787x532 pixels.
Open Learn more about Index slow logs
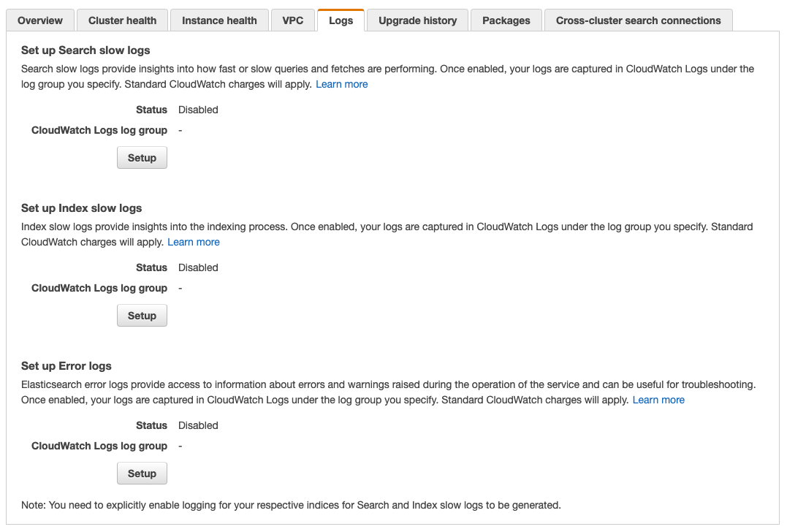(194, 241)
